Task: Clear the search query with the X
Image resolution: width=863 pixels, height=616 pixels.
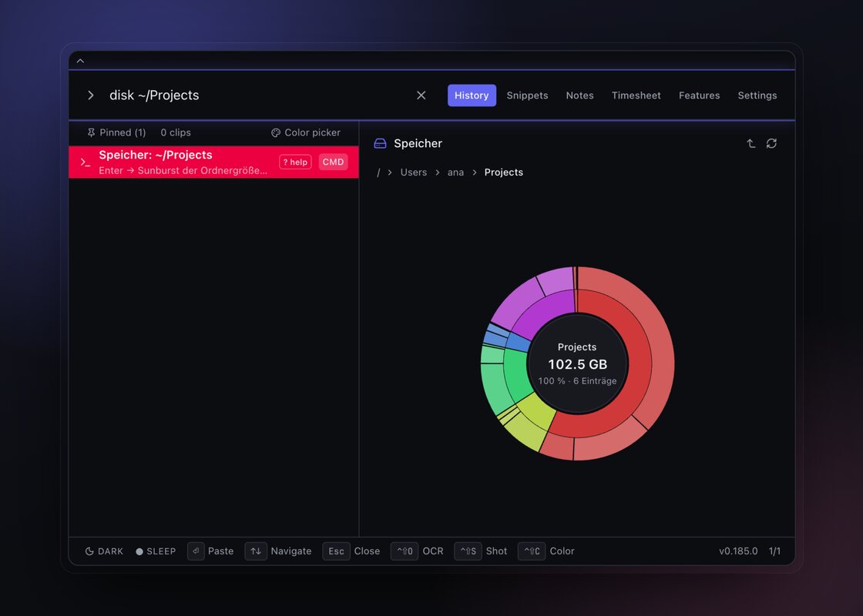Action: tap(421, 95)
